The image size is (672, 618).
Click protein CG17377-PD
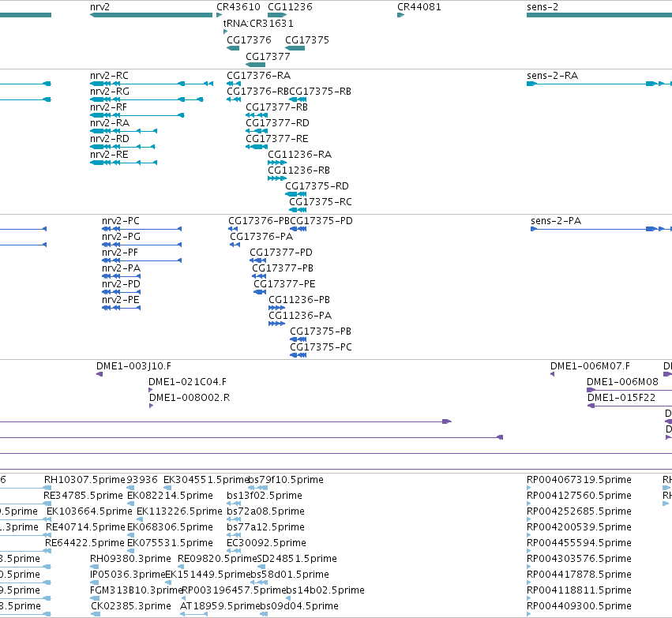pyautogui.click(x=281, y=253)
